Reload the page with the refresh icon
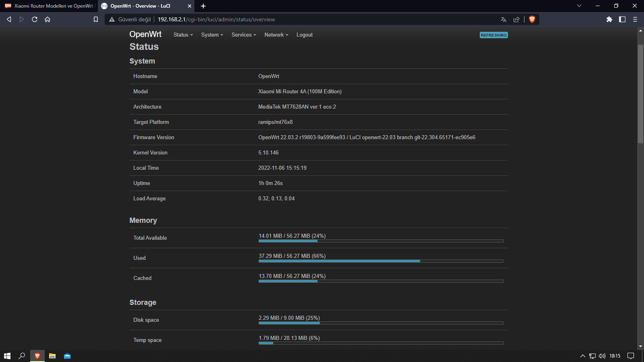Viewport: 644px width, 362px height. pyautogui.click(x=35, y=19)
